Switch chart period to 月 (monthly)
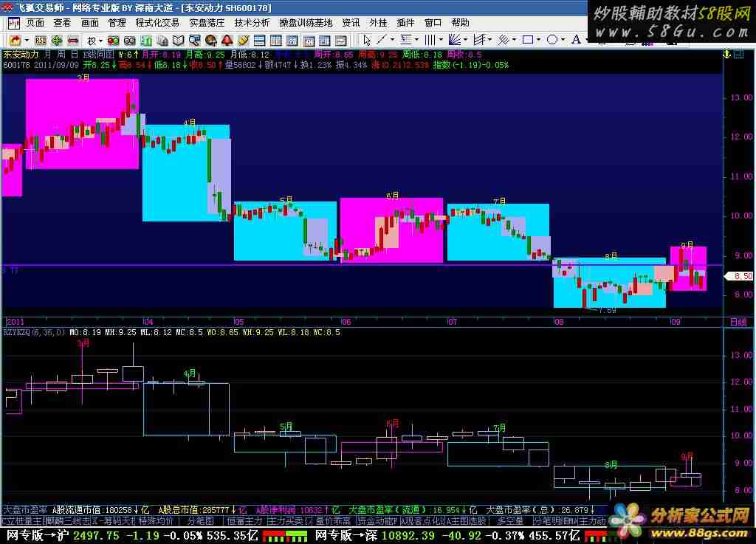756x544 pixels. 48,55
